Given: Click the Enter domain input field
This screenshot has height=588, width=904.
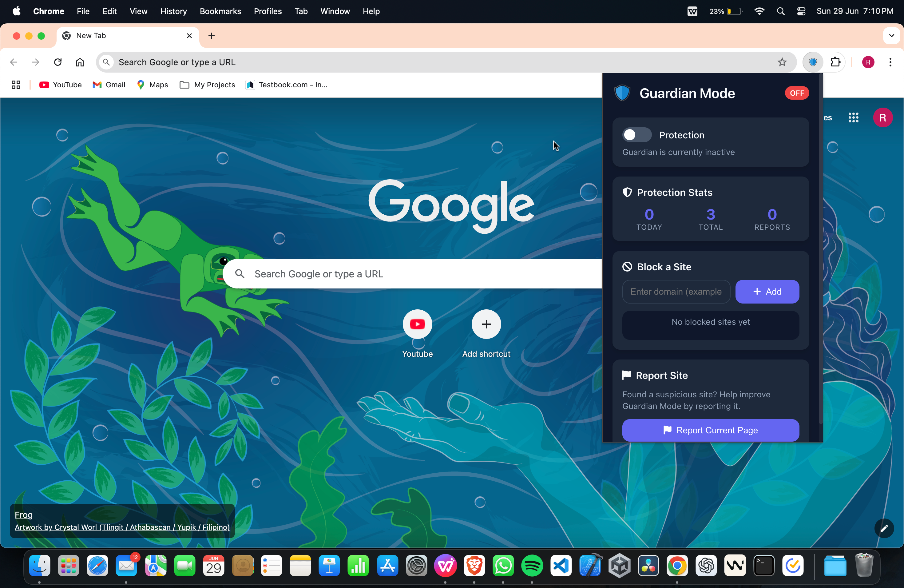Looking at the screenshot, I should pos(676,291).
